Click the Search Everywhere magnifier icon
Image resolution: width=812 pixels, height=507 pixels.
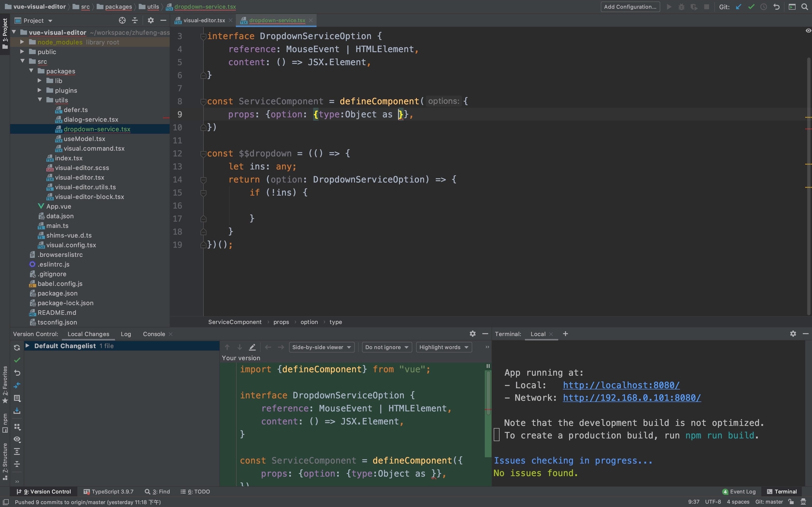[x=804, y=7]
